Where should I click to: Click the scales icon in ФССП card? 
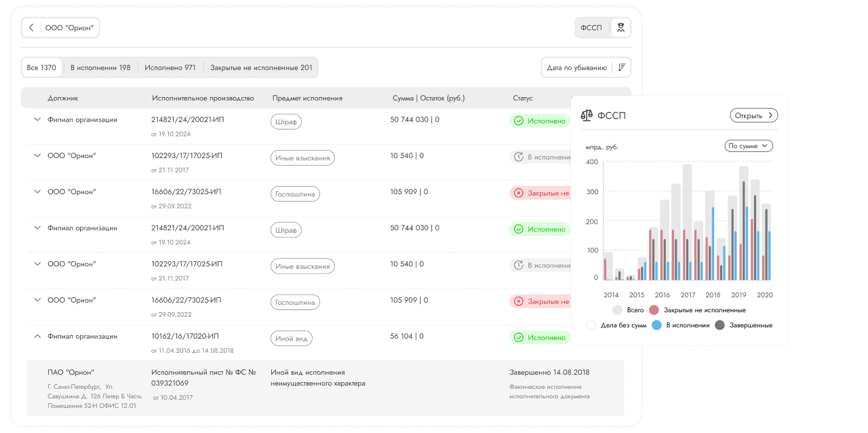[x=587, y=115]
